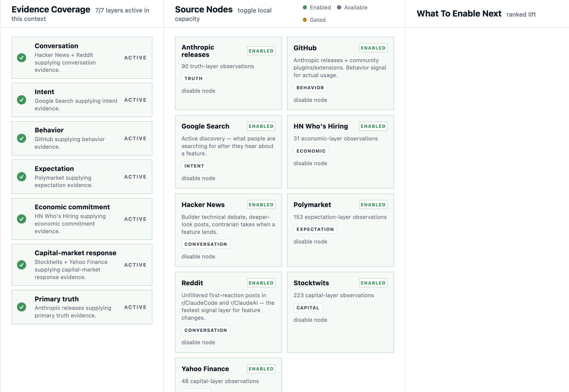Viewport: 569px width, 392px height.
Task: Click the ENABLED badge on Stocktwits
Action: point(373,283)
